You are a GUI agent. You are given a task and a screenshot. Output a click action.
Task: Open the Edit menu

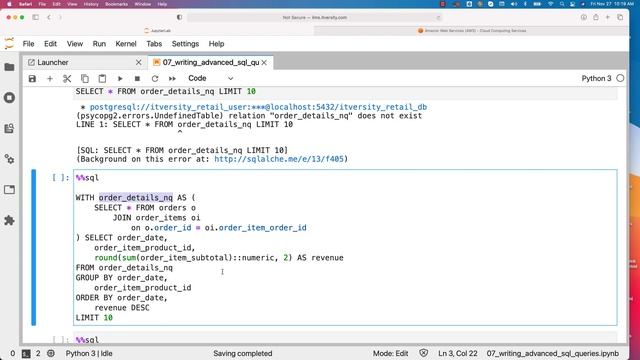click(51, 44)
